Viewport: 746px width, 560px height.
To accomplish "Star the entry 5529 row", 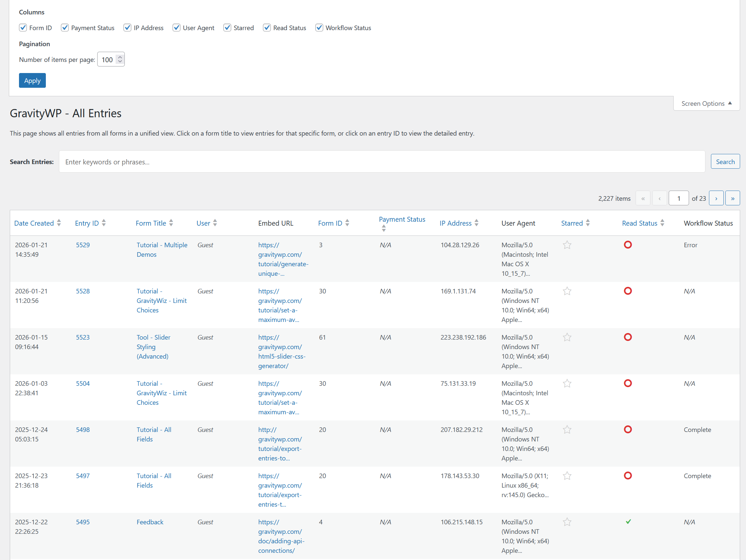I will click(x=567, y=245).
